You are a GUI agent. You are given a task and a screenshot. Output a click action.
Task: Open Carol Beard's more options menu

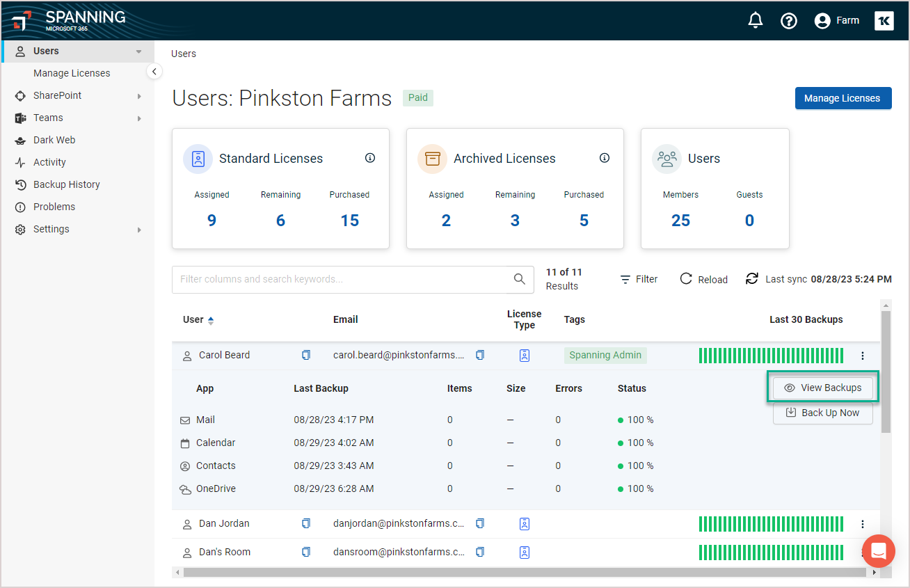863,356
